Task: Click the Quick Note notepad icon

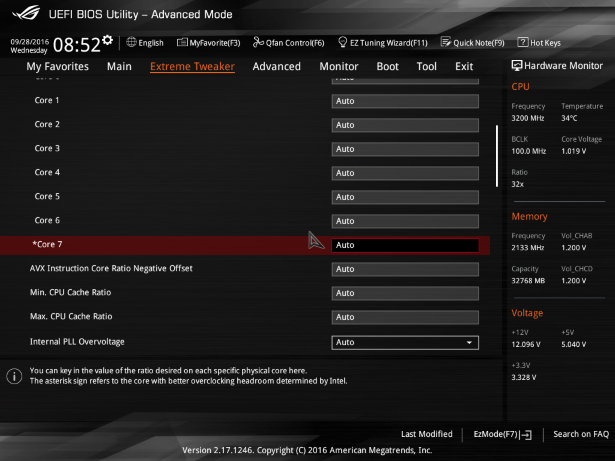Action: point(446,42)
